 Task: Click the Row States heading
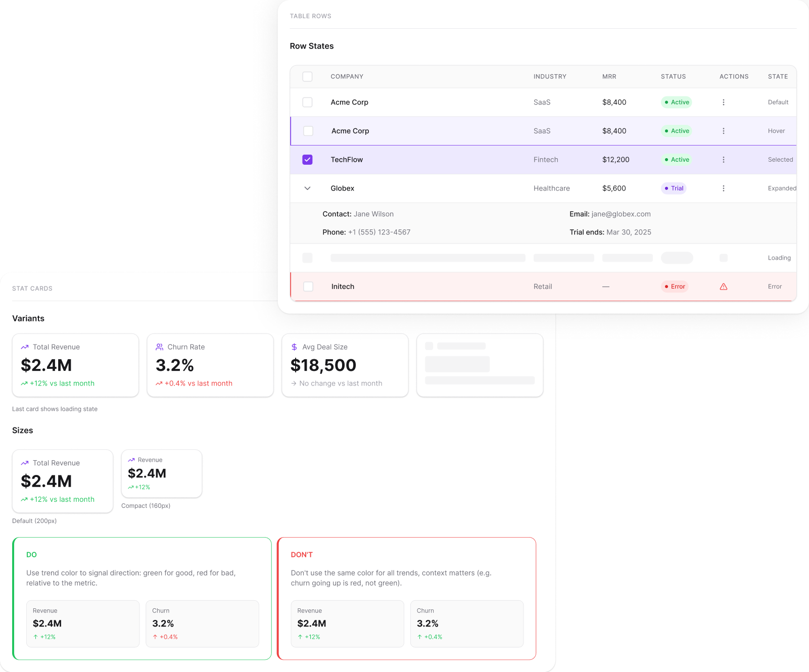(x=312, y=46)
